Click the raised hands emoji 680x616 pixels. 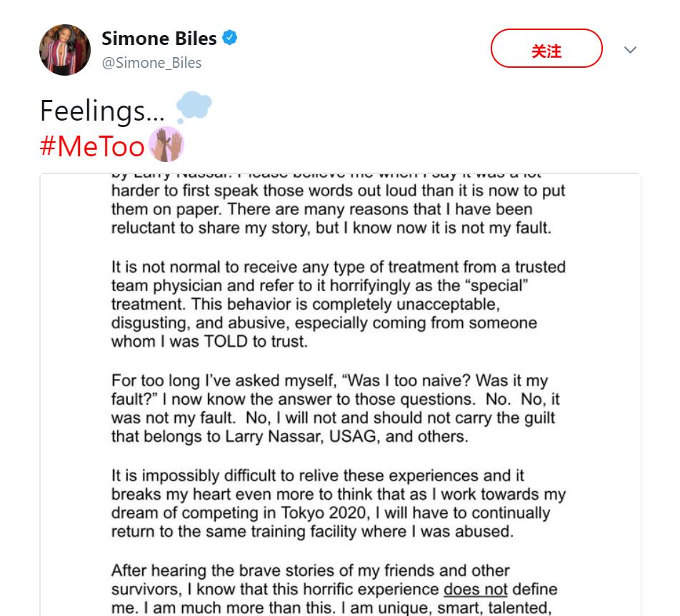166,145
